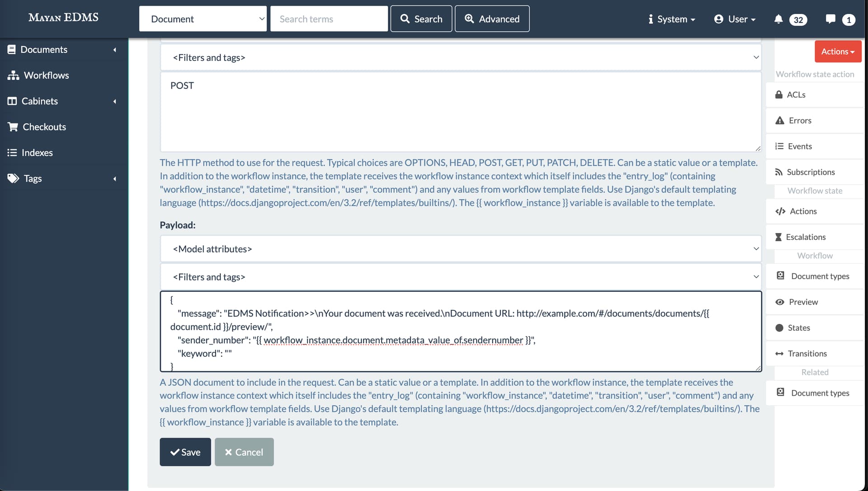This screenshot has width=868, height=491.
Task: Click the Checkouts cart icon
Action: click(13, 127)
